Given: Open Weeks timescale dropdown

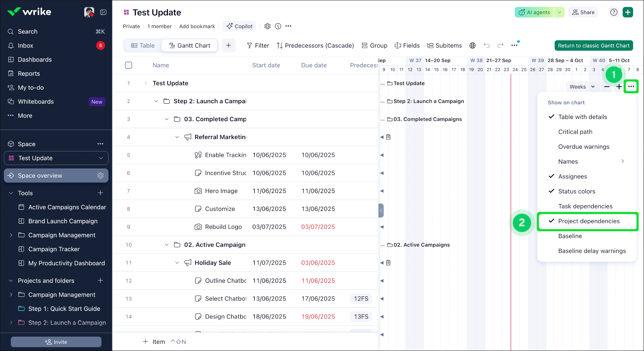Looking at the screenshot, I should [582, 86].
